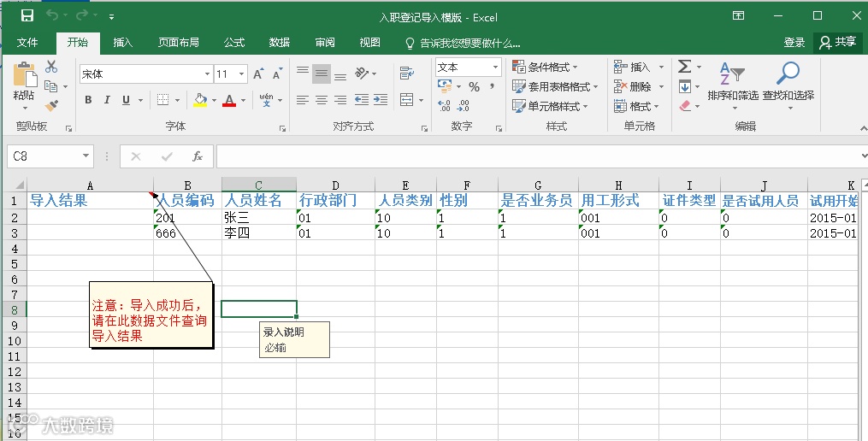Image resolution: width=868 pixels, height=441 pixels.
Task: Toggle middle vertical alignment
Action: [x=321, y=73]
